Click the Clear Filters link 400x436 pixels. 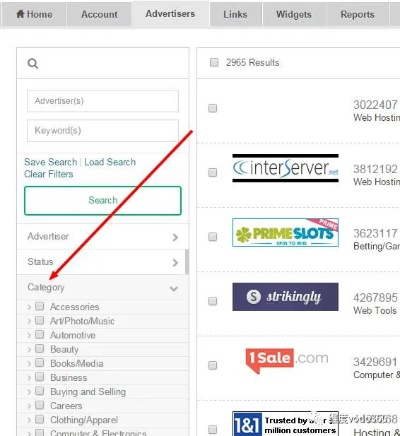49,174
